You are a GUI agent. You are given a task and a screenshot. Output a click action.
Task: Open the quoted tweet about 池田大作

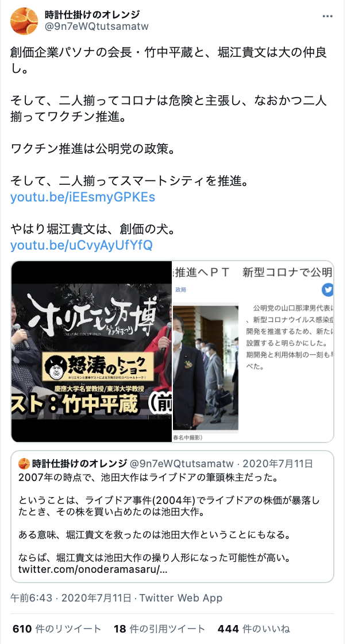(x=172, y=517)
